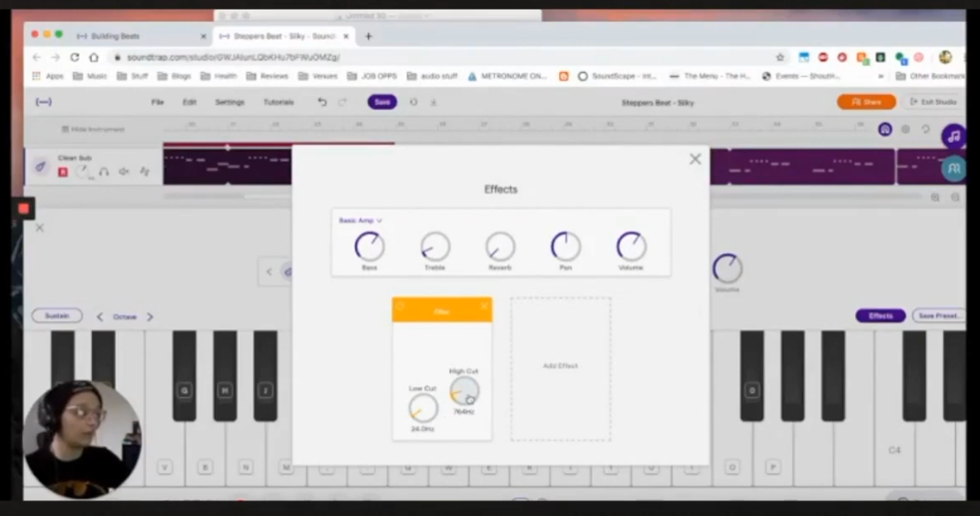Click the left Octave arrow
Image resolution: width=980 pixels, height=516 pixels.
(99, 317)
